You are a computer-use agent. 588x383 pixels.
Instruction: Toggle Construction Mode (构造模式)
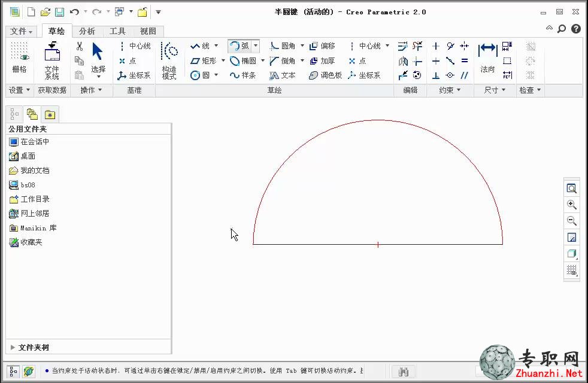[169, 60]
